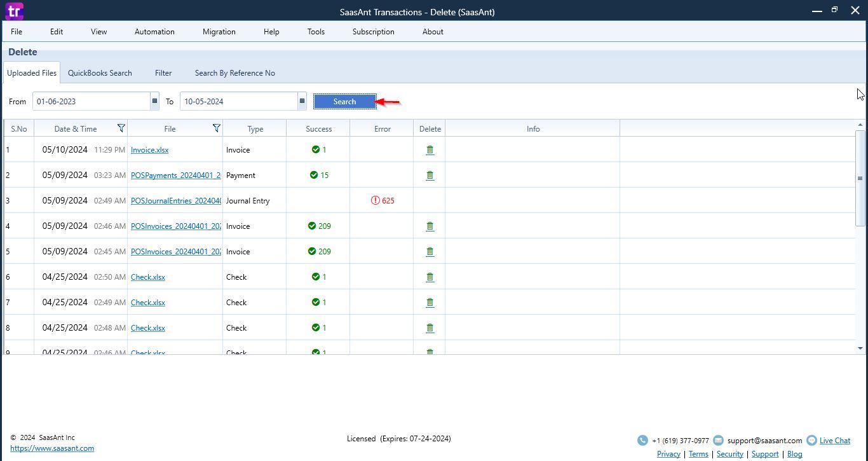The width and height of the screenshot is (868, 461).
Task: Switch to the Uploaded Files tab
Action: coord(32,73)
